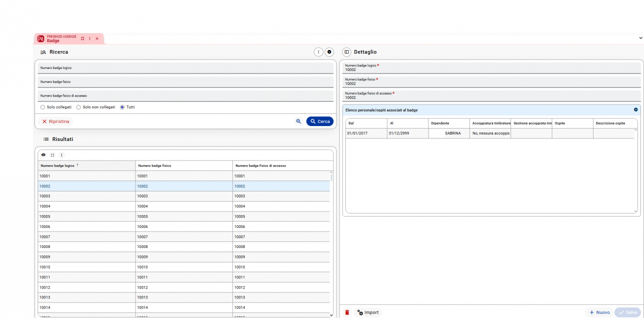Click the Risultati list icon
This screenshot has height=318, width=644.
(46, 139)
